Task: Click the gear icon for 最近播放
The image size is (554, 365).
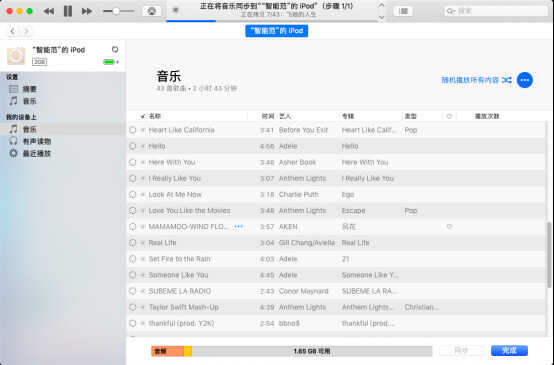Action: point(13,153)
